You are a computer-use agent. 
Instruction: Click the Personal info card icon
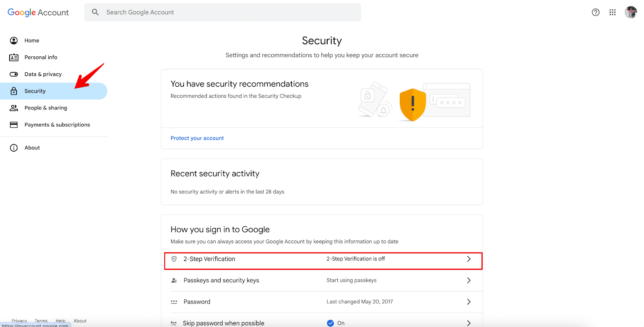click(x=14, y=58)
